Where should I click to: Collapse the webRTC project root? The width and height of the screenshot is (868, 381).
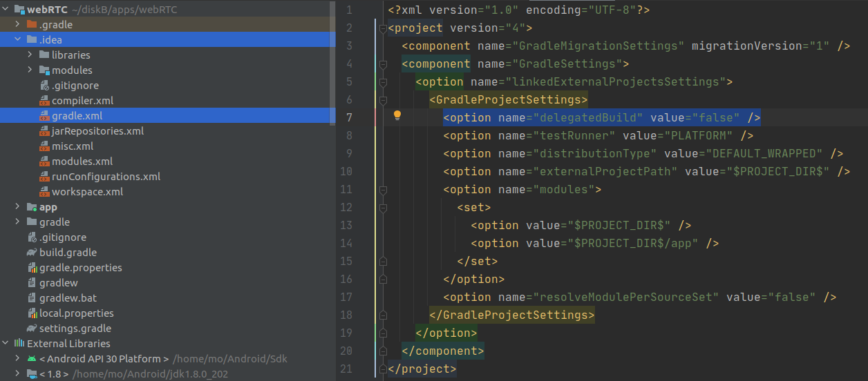6,10
